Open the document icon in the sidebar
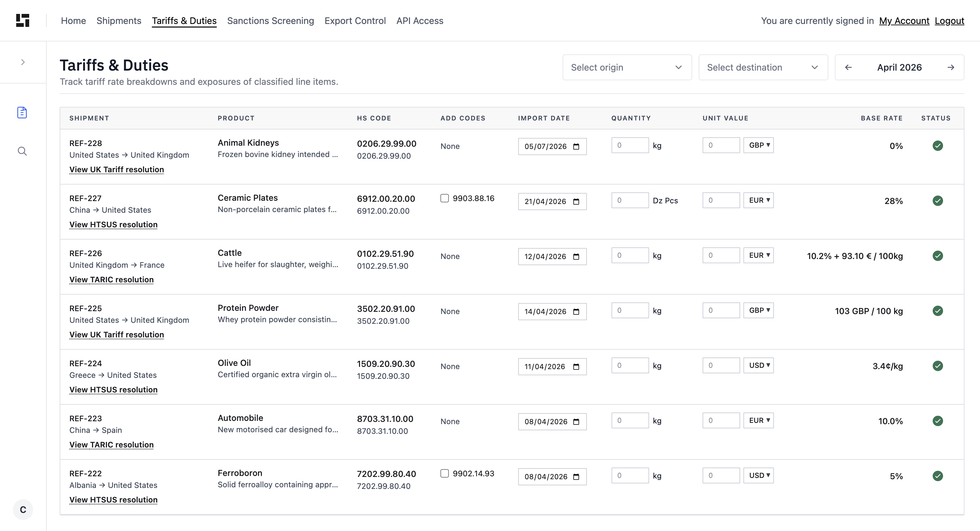The height and width of the screenshot is (531, 980). (x=22, y=112)
